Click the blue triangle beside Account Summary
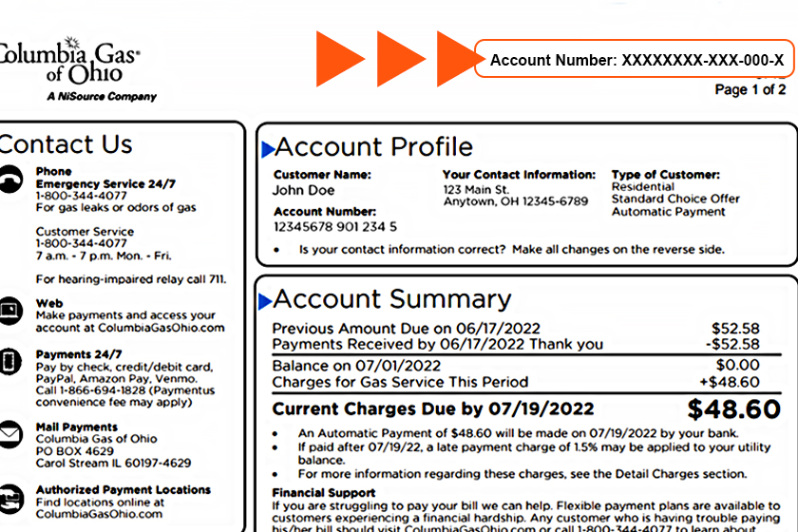 pos(266,301)
